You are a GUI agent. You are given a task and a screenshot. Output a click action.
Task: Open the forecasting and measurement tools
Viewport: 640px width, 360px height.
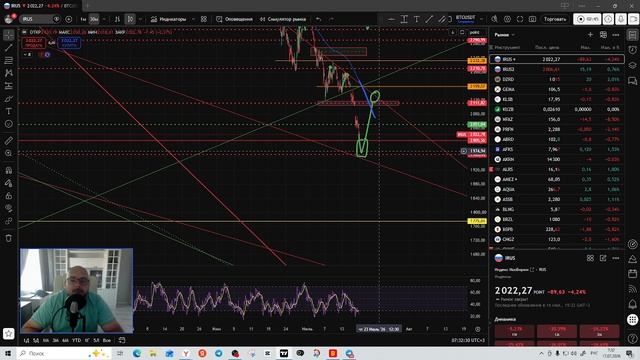click(9, 86)
